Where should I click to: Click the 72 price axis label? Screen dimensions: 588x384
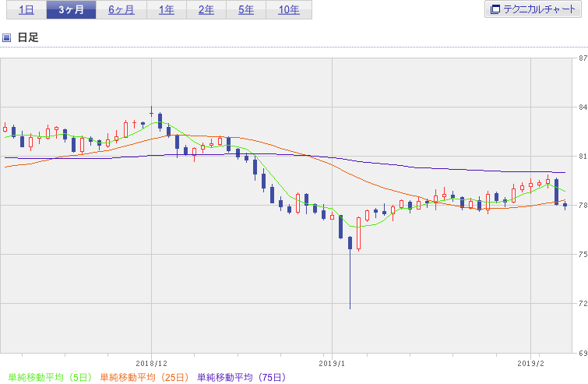(583, 304)
